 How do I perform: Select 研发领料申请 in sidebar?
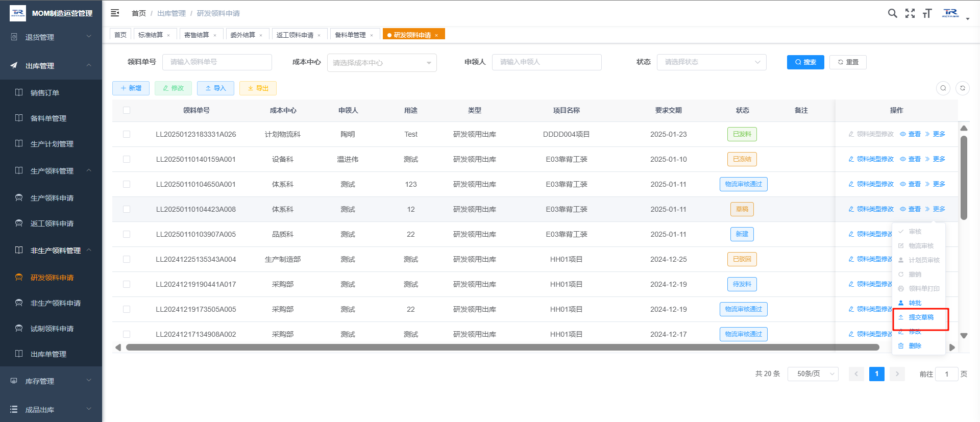pos(51,278)
